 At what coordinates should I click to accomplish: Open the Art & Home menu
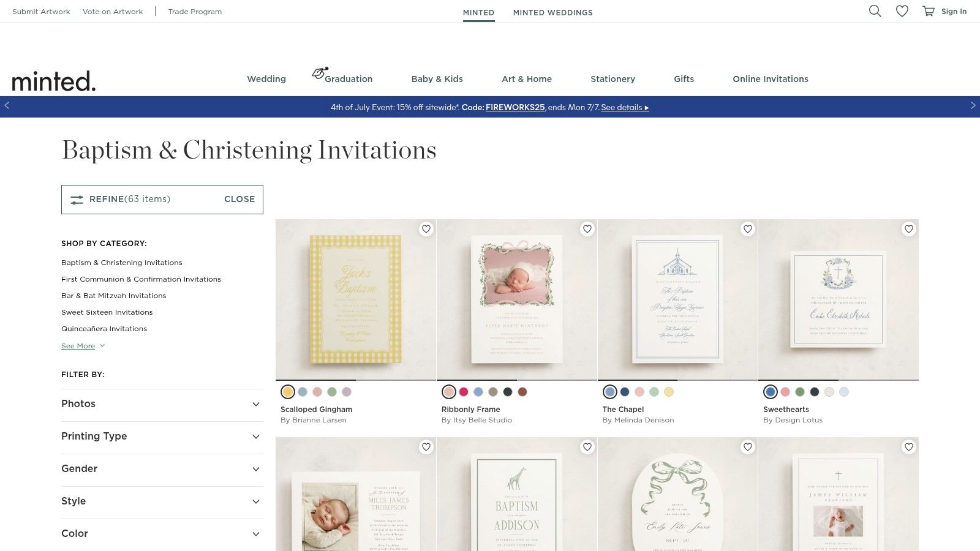(527, 79)
